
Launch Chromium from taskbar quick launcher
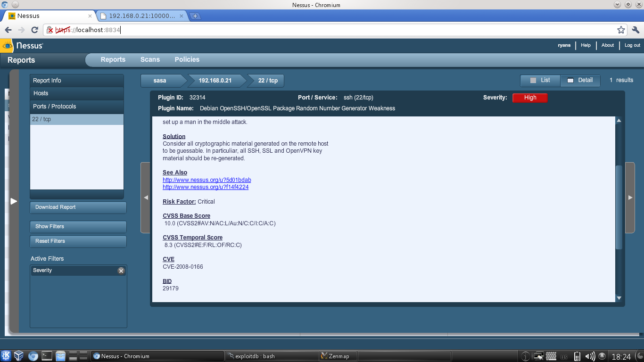click(33, 356)
